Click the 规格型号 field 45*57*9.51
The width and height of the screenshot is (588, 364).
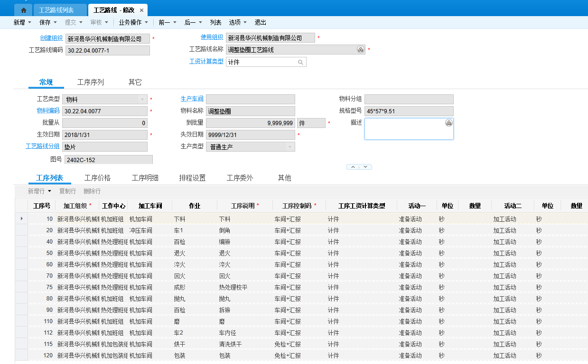[x=409, y=111]
